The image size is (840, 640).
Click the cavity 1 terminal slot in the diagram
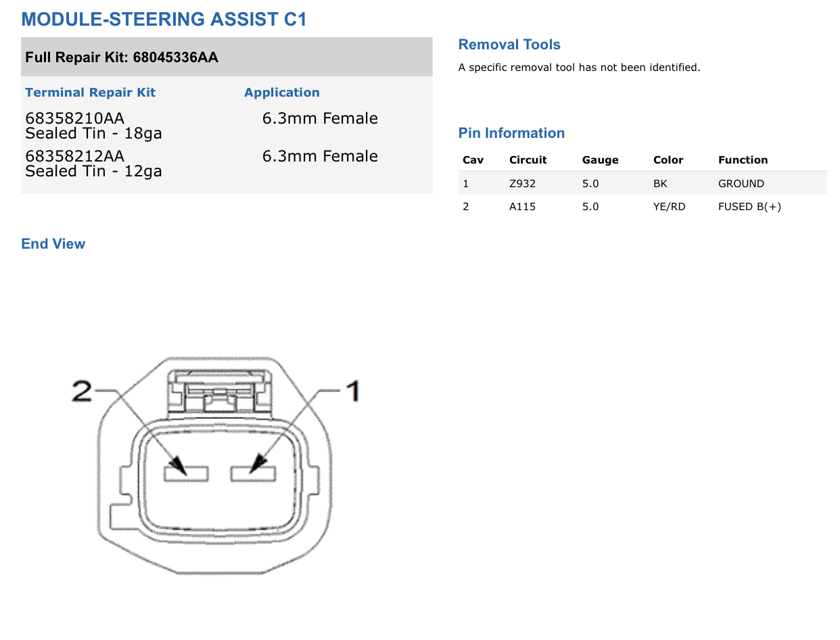tap(253, 474)
